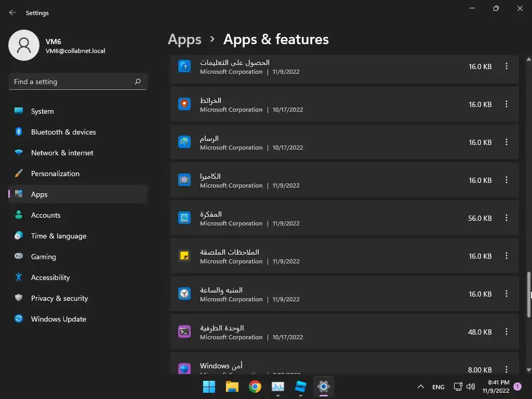The width and height of the screenshot is (532, 399).
Task: Click the scroll up arrow
Action: point(528,59)
